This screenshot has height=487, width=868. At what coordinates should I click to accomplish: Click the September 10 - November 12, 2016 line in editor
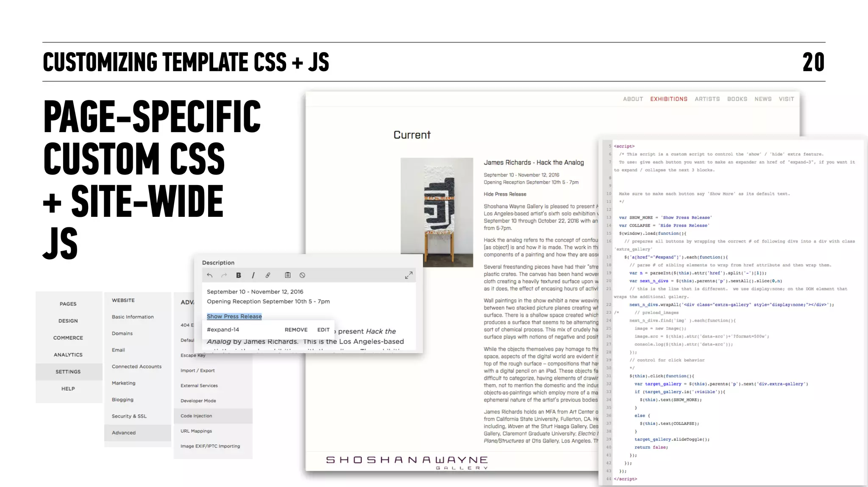click(x=255, y=292)
